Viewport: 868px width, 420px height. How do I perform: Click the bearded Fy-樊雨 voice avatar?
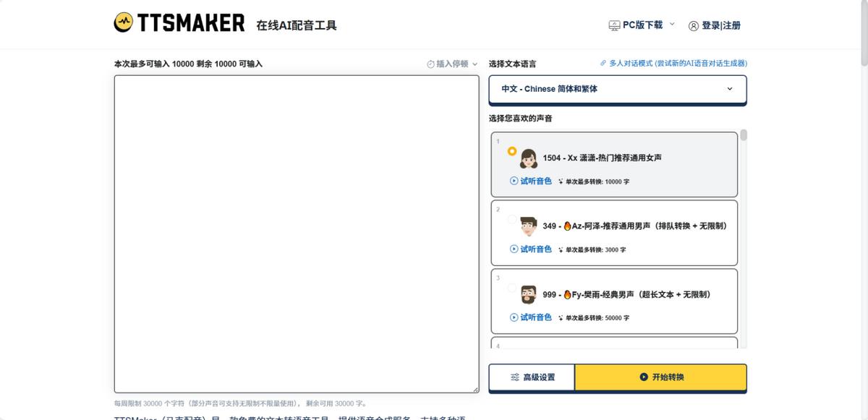(x=528, y=295)
